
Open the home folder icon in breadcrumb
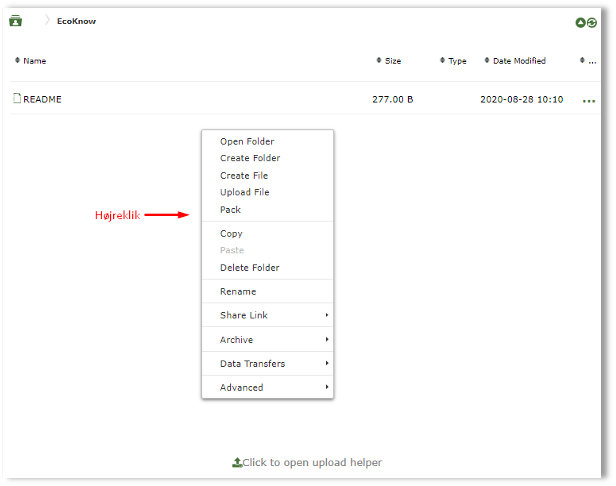point(15,20)
